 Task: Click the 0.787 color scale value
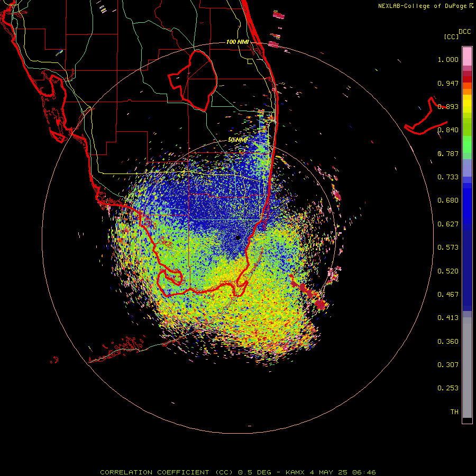coord(448,153)
